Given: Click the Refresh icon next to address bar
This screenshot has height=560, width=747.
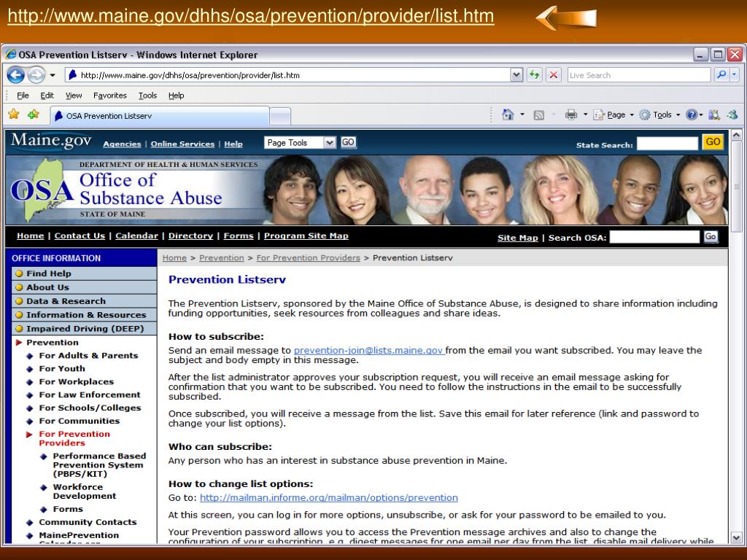Looking at the screenshot, I should pos(535,75).
